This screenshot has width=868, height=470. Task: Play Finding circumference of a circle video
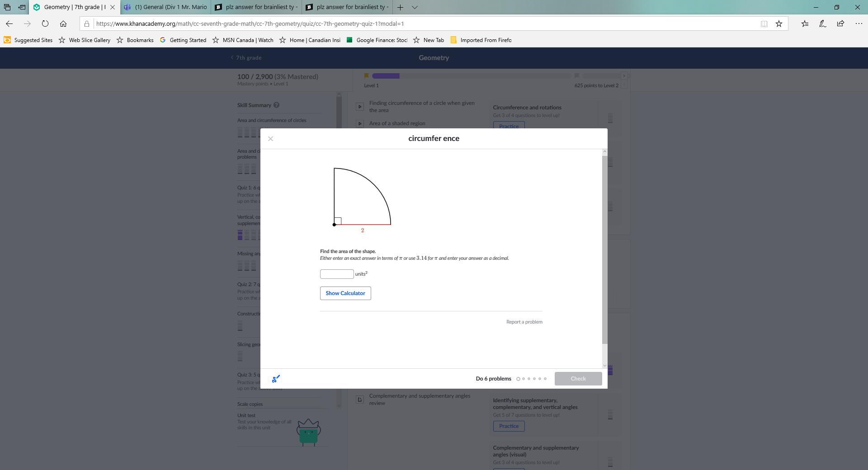pyautogui.click(x=359, y=107)
